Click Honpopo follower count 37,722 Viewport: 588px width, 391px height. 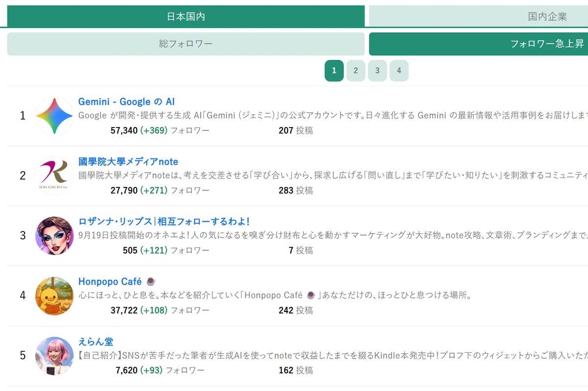click(x=124, y=310)
